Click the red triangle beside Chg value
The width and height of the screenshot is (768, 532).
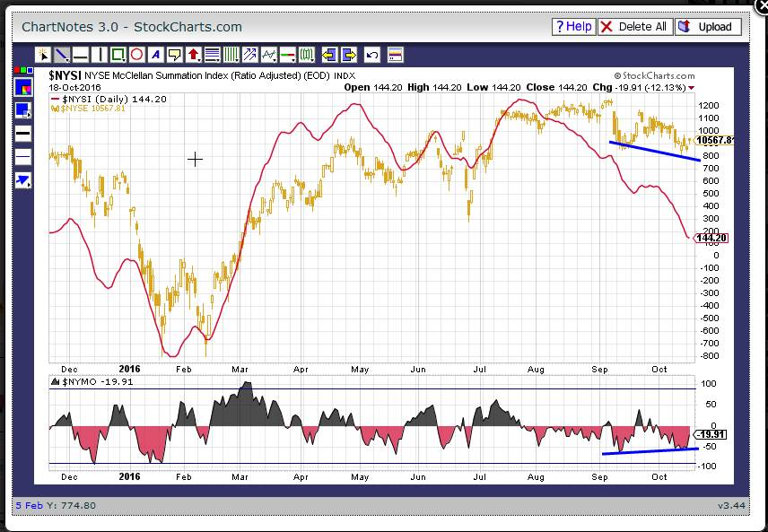tap(691, 88)
